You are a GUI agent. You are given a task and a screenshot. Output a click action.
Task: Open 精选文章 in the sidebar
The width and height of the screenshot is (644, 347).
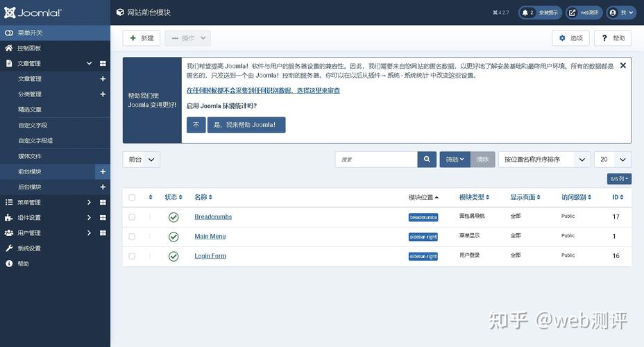(30, 110)
